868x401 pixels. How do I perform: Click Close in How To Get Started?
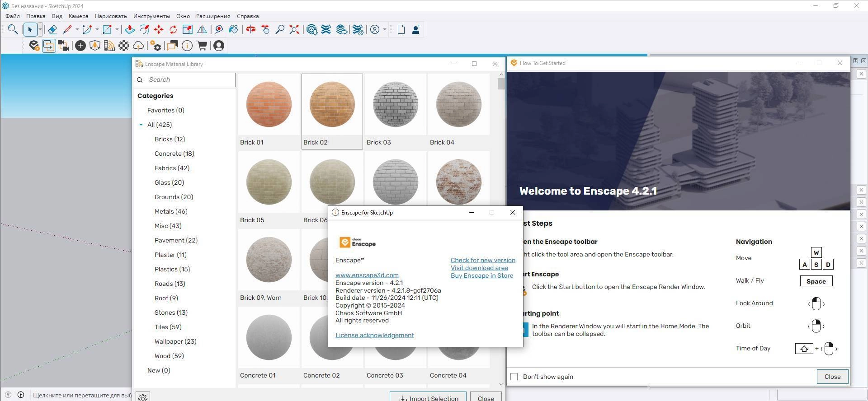click(832, 377)
